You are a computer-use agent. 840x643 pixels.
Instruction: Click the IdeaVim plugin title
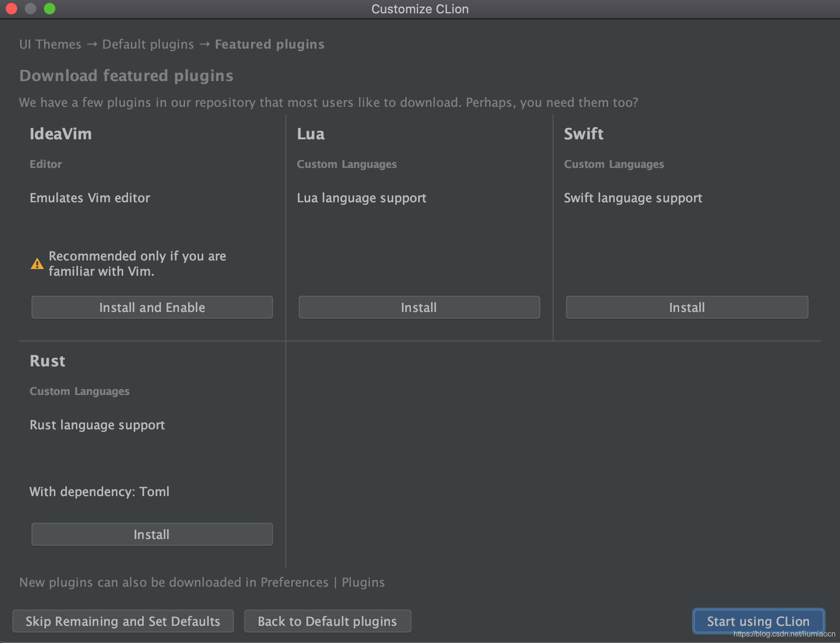61,134
